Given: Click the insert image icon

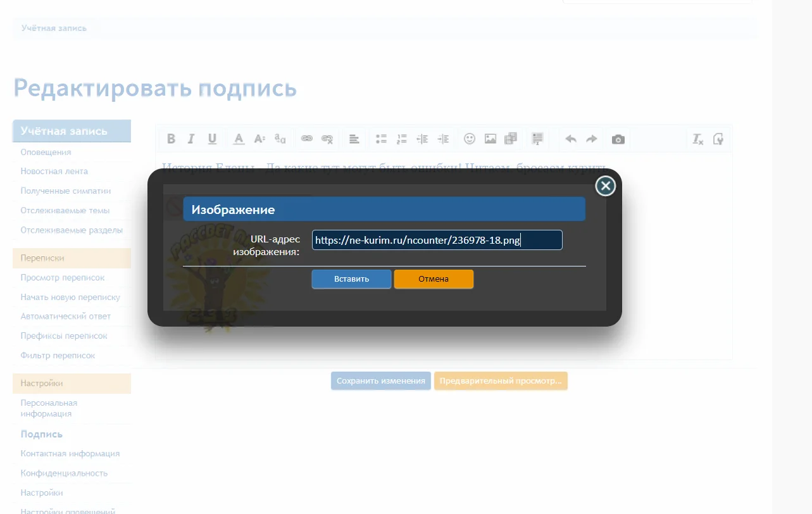Looking at the screenshot, I should [490, 139].
